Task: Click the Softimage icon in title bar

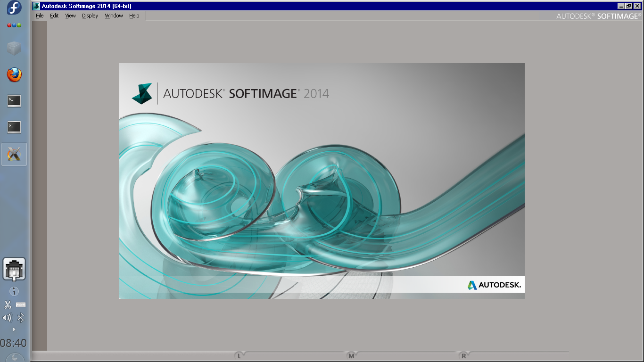Action: click(x=36, y=6)
